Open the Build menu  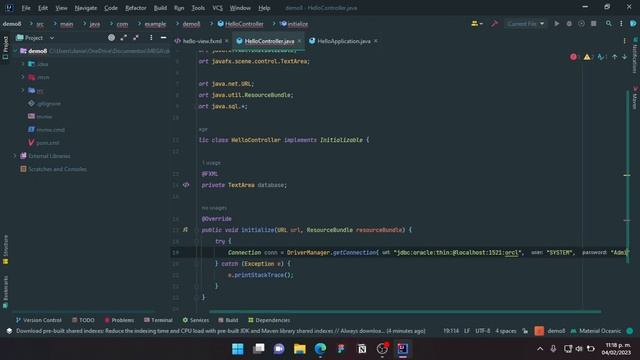[160, 8]
